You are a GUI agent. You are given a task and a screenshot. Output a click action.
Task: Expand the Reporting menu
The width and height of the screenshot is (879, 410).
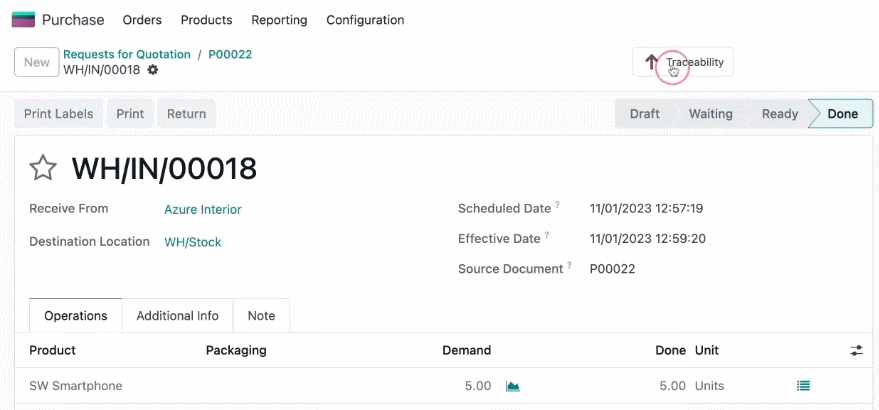tap(279, 20)
